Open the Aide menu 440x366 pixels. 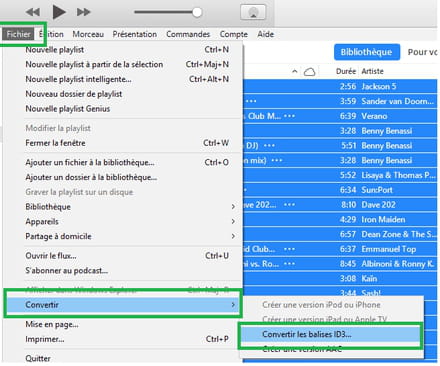(x=265, y=34)
